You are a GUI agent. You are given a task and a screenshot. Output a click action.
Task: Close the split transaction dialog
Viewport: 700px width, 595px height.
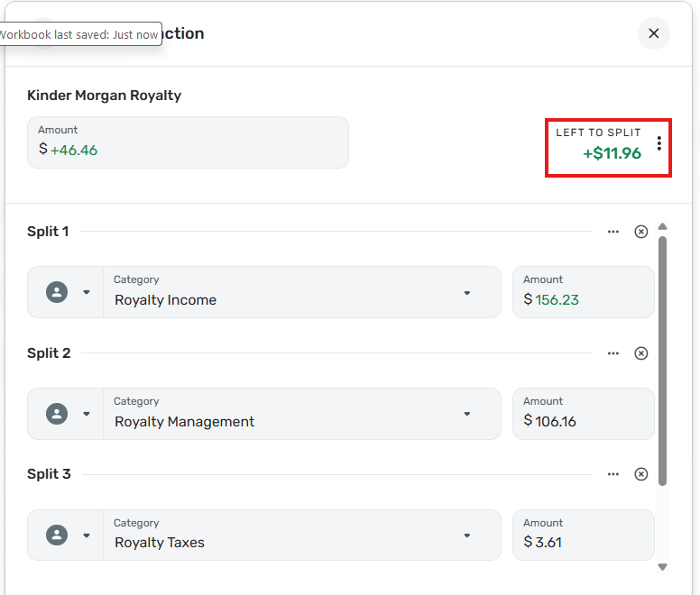tap(654, 33)
